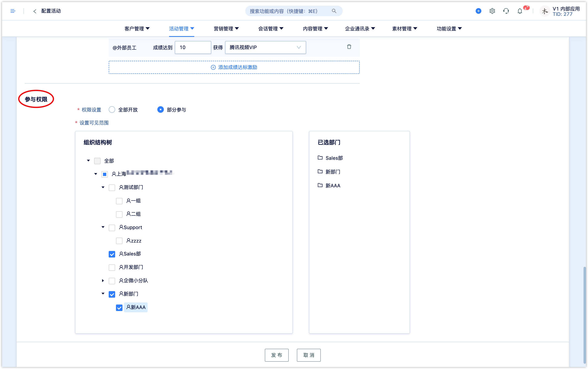Open the settings gear icon
Screen dimensions: 588x369
[492, 11]
